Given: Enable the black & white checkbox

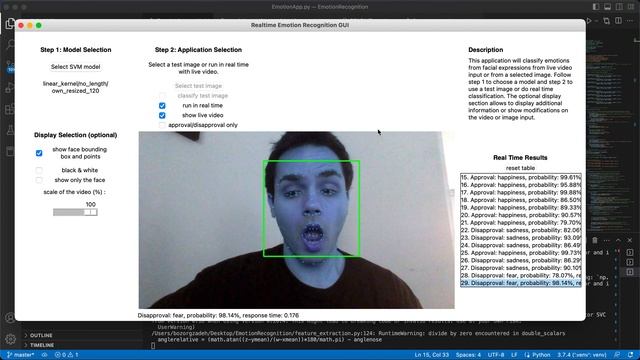Looking at the screenshot, I should click(x=39, y=170).
